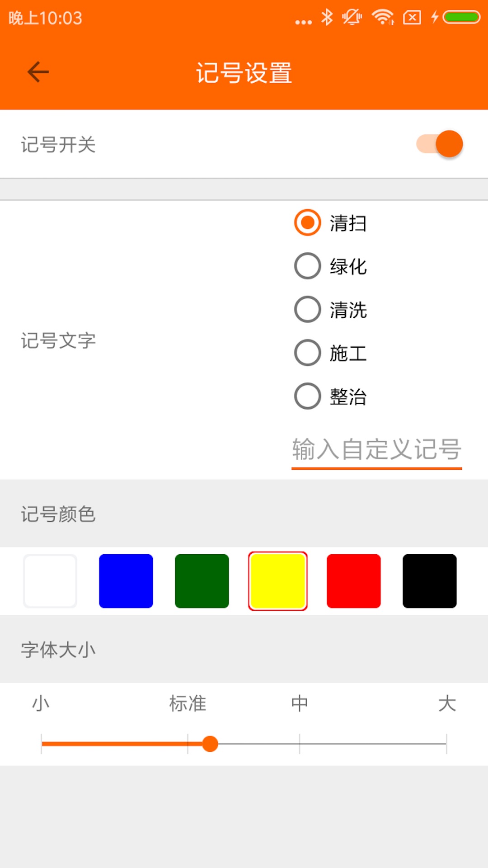The height and width of the screenshot is (868, 488).
Task: Select the green color swatch
Action: coord(202,581)
